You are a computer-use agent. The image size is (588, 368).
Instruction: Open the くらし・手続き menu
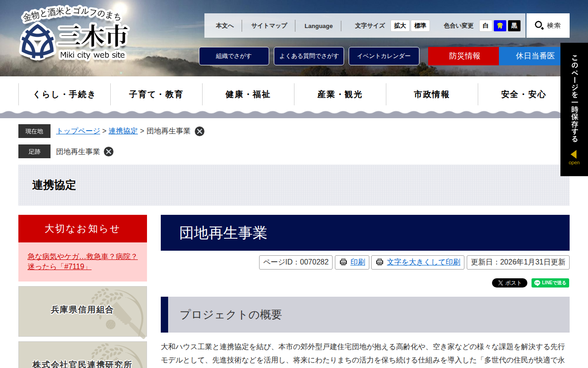[x=64, y=94]
